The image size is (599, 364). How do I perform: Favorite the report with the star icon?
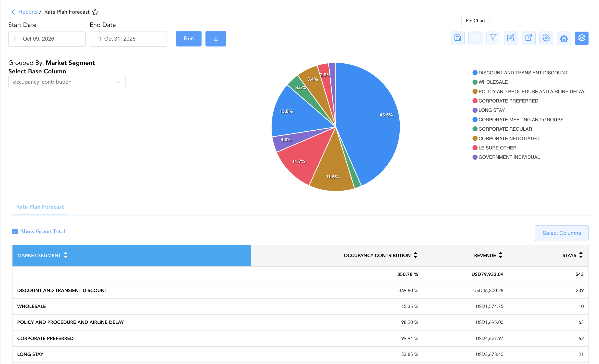click(x=95, y=12)
